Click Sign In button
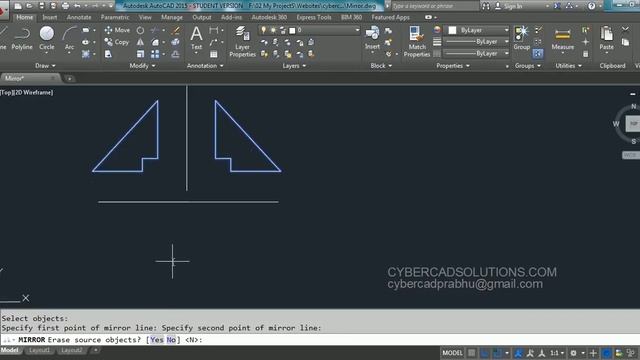 click(x=509, y=6)
